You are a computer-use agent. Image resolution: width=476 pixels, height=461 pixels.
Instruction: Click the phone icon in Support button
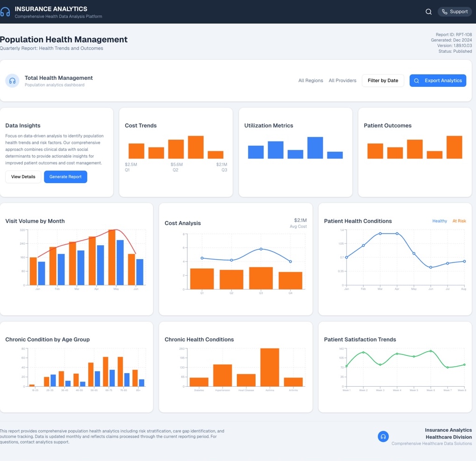[444, 12]
